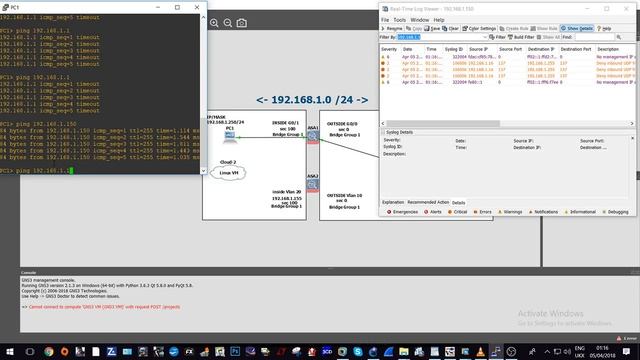640x360 pixels.
Task: Close the Syslog Details pane with X
Action: [x=632, y=138]
